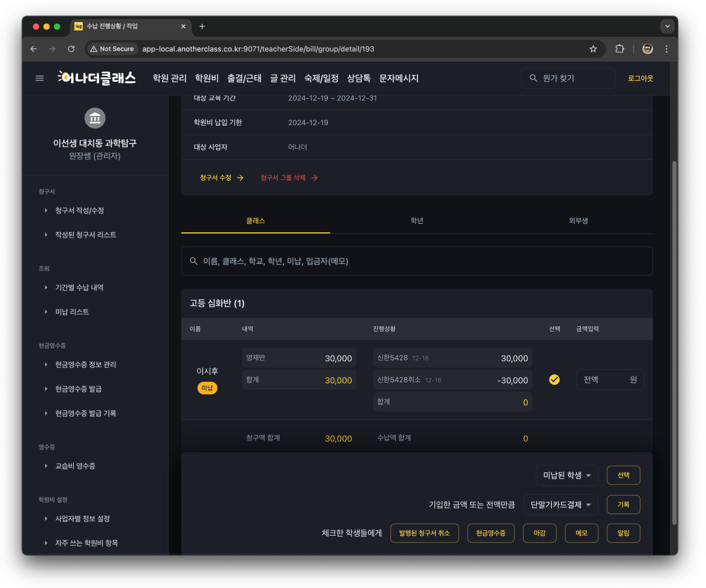Click the 선택 button beside 미납된 학생
Image resolution: width=706 pixels, height=588 pixels.
click(624, 475)
